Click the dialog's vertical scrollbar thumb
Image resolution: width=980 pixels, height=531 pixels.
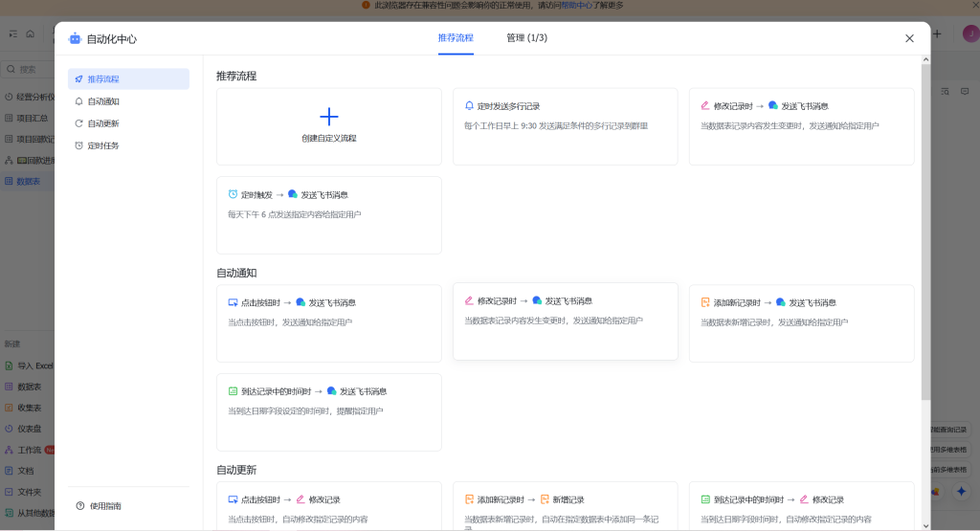tap(925, 232)
